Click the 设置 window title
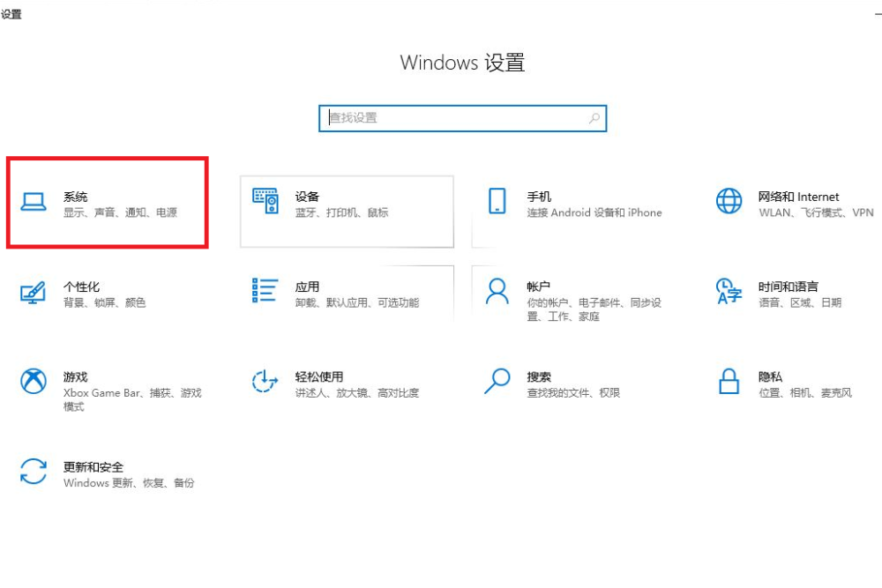Viewport: 882px width, 588px height. pos(11,14)
